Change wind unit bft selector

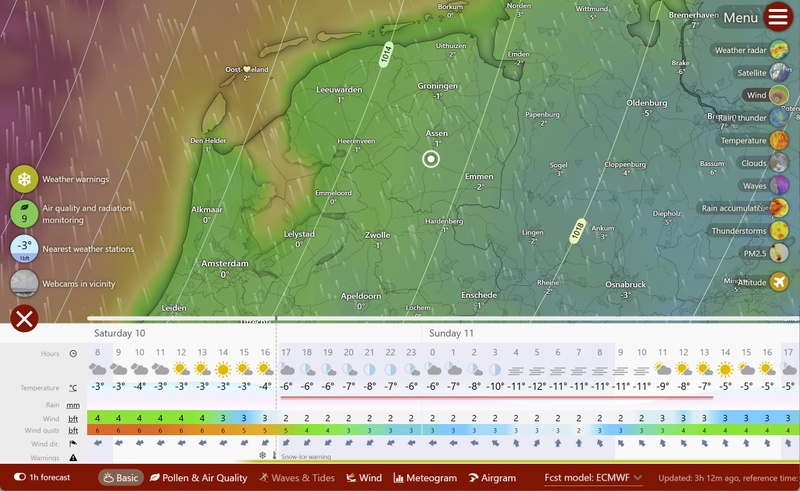pos(73,419)
